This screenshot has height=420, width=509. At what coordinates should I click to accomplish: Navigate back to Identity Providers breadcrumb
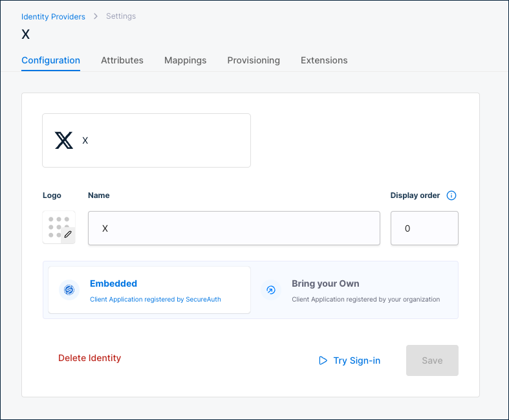click(x=53, y=17)
